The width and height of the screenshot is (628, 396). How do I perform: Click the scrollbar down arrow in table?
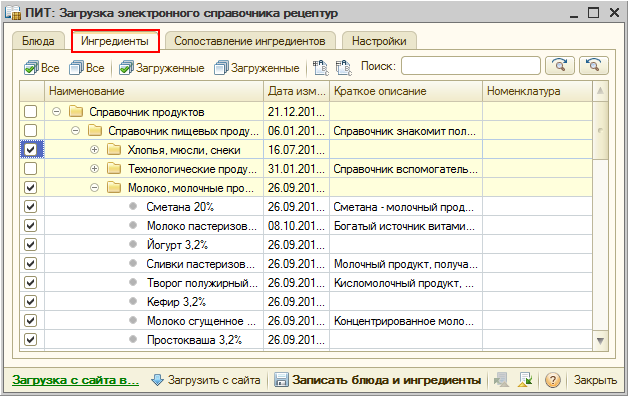pos(600,341)
